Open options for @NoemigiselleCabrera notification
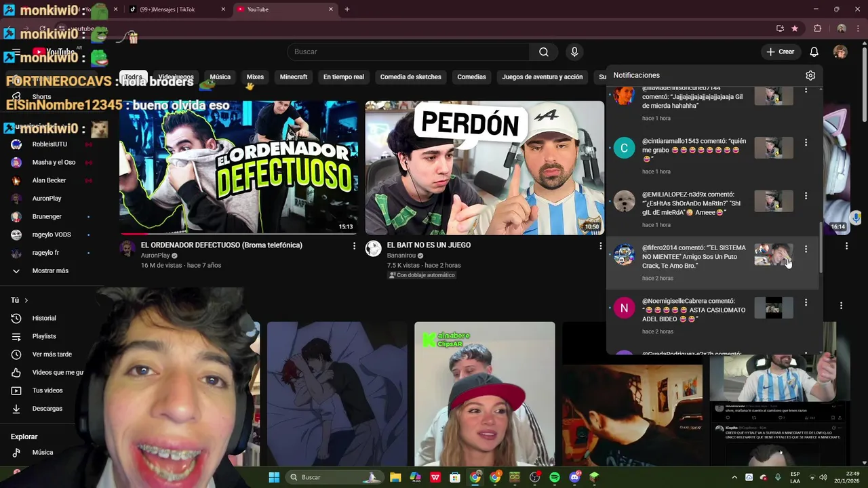 (x=806, y=302)
